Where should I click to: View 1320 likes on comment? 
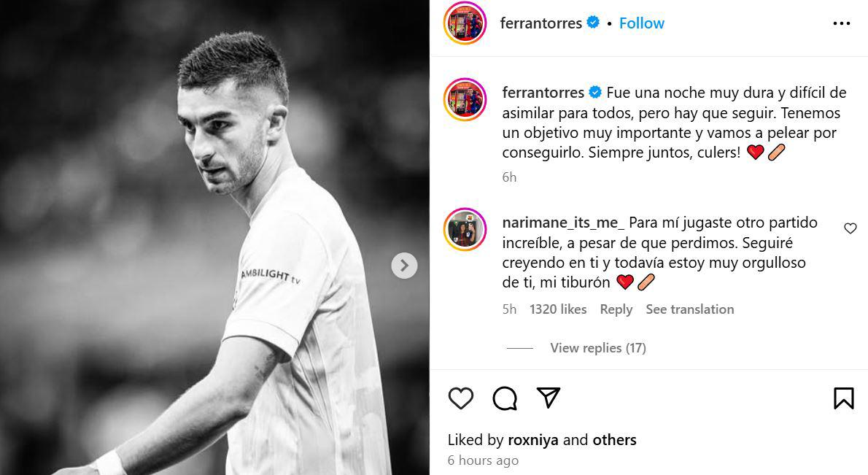click(558, 309)
